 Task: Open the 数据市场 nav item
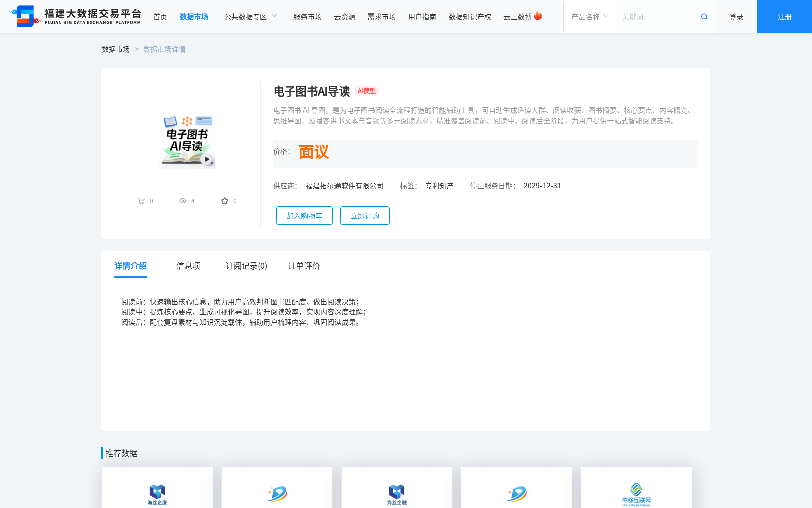(194, 17)
